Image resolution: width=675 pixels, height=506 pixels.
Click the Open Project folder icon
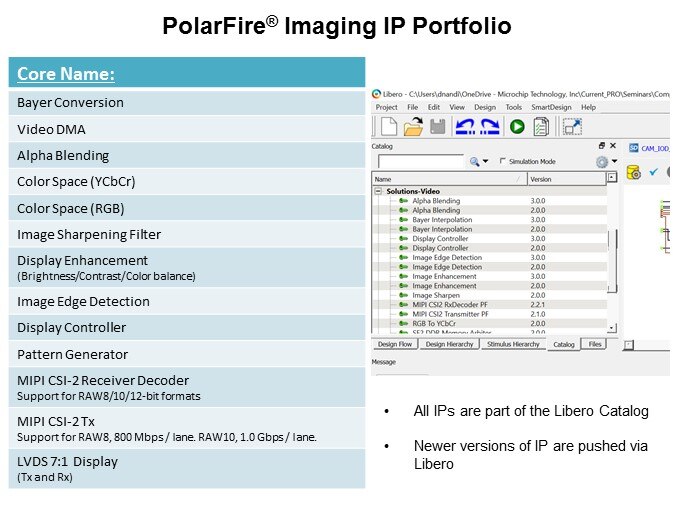413,127
